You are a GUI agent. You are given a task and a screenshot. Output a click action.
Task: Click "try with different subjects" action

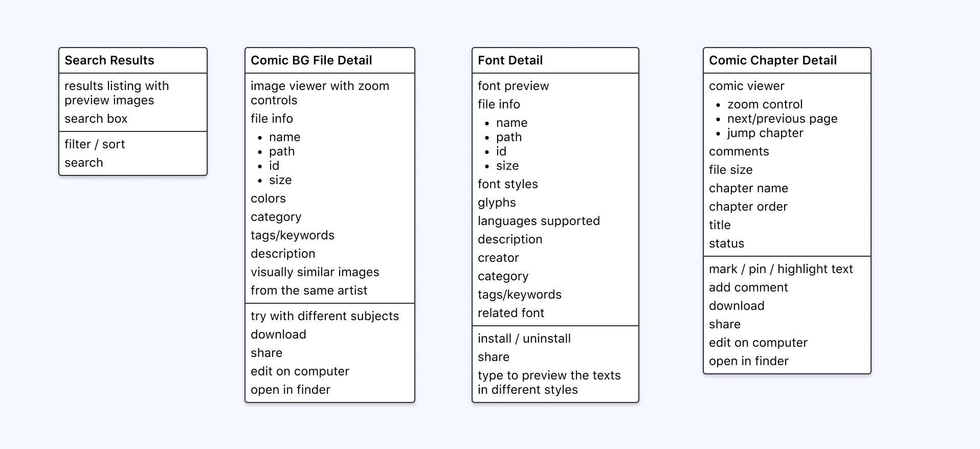click(x=324, y=316)
